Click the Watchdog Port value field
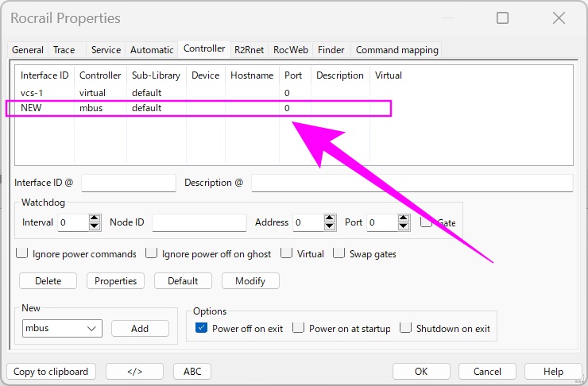The height and width of the screenshot is (386, 588). (x=382, y=222)
